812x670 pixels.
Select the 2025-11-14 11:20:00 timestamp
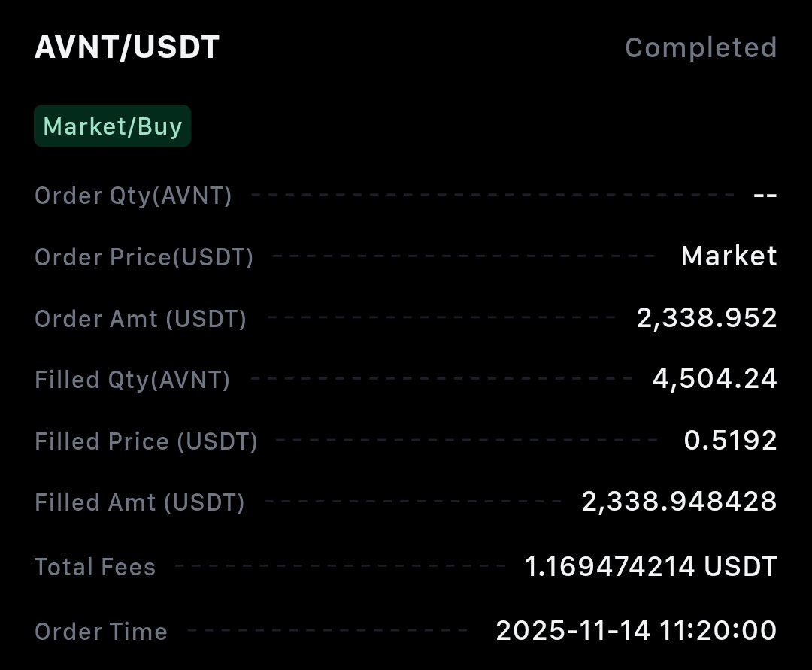tap(636, 630)
